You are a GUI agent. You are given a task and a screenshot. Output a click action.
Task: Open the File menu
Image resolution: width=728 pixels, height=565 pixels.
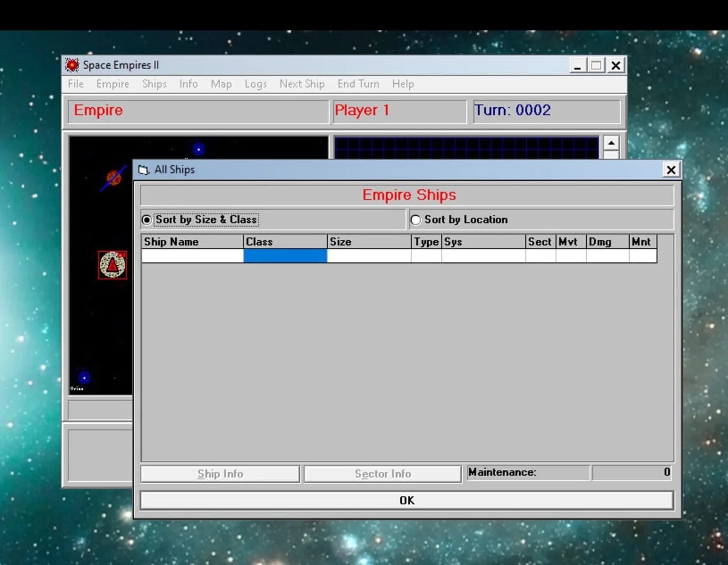coord(75,84)
